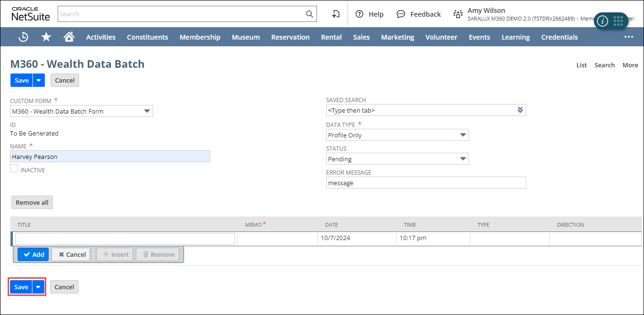Open the Custom Form dropdown
Viewport: 644px width, 315px height.
pyautogui.click(x=147, y=111)
